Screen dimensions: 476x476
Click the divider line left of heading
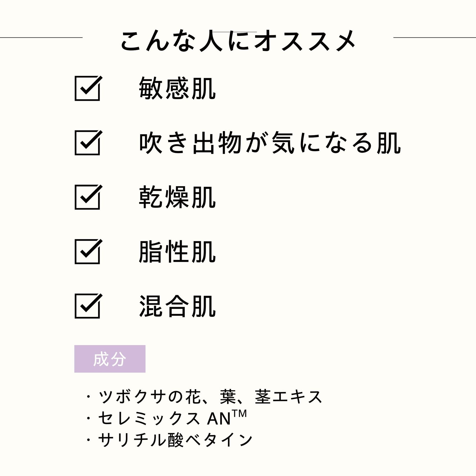click(x=41, y=38)
